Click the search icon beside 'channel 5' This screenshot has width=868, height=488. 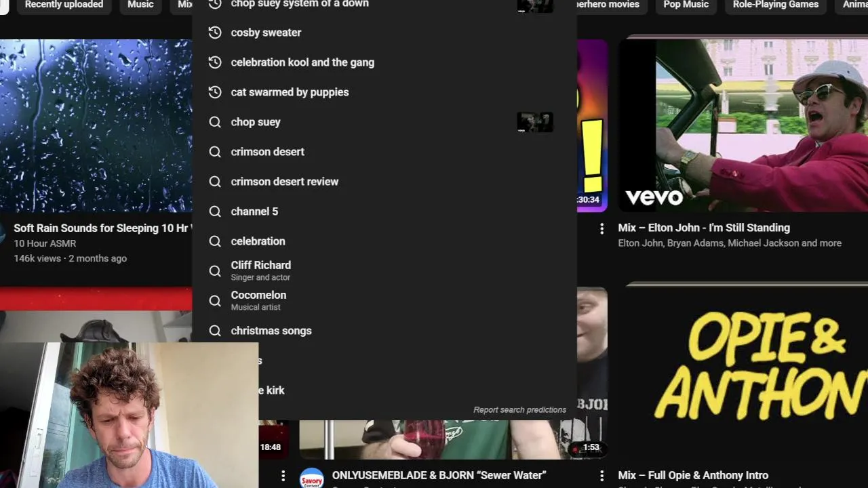(215, 211)
